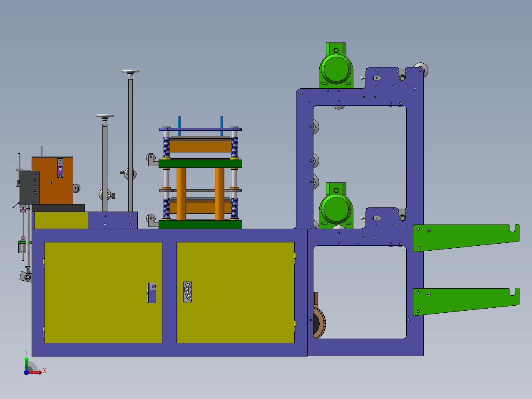
Task: Pick the lower-right blue spring of the press
Action: (x=234, y=208)
